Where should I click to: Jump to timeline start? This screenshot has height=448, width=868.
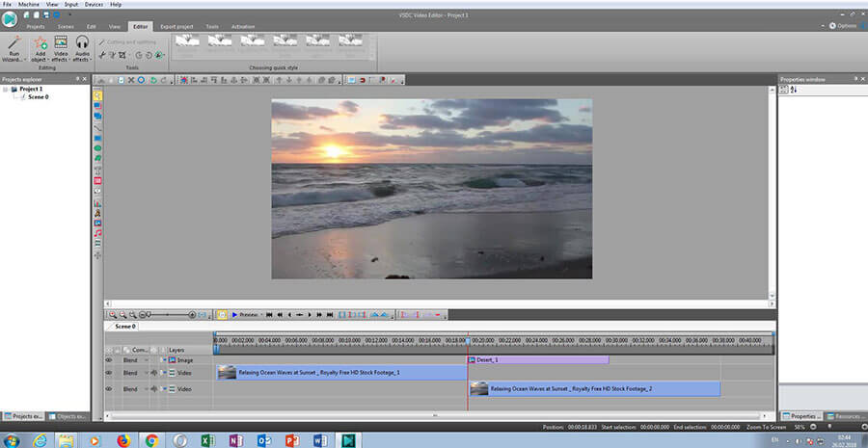269,315
